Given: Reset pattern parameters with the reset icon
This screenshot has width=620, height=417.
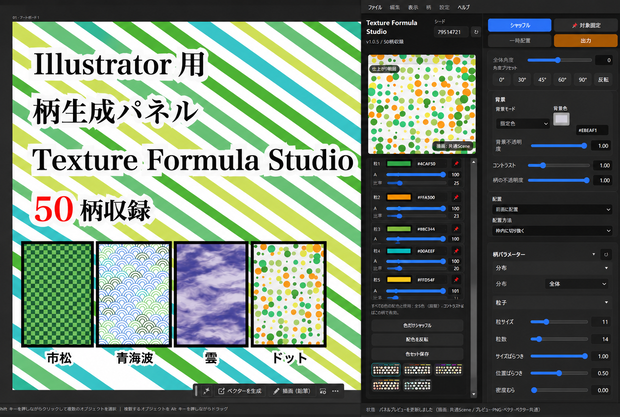Looking at the screenshot, I should coord(606,255).
